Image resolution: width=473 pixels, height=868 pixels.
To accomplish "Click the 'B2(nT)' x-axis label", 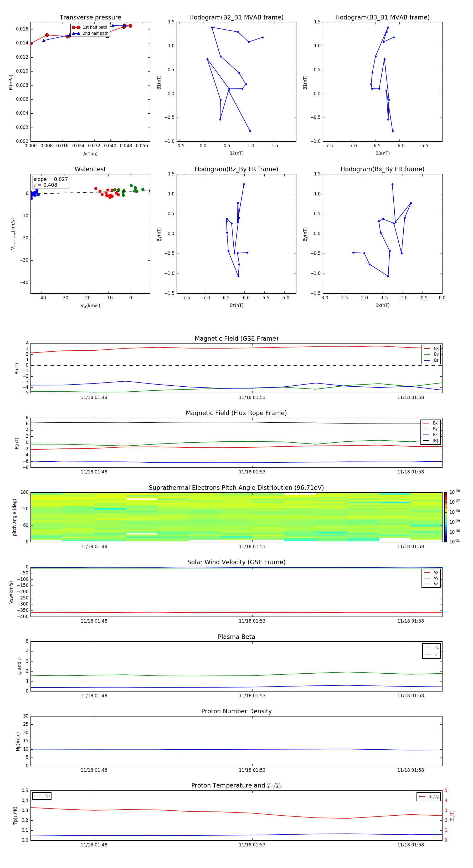I will (236, 153).
